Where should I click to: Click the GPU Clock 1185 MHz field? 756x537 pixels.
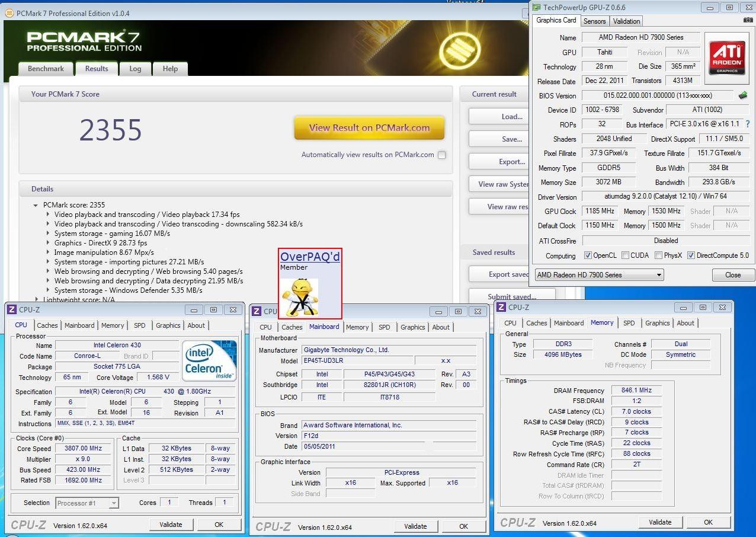[x=600, y=211]
